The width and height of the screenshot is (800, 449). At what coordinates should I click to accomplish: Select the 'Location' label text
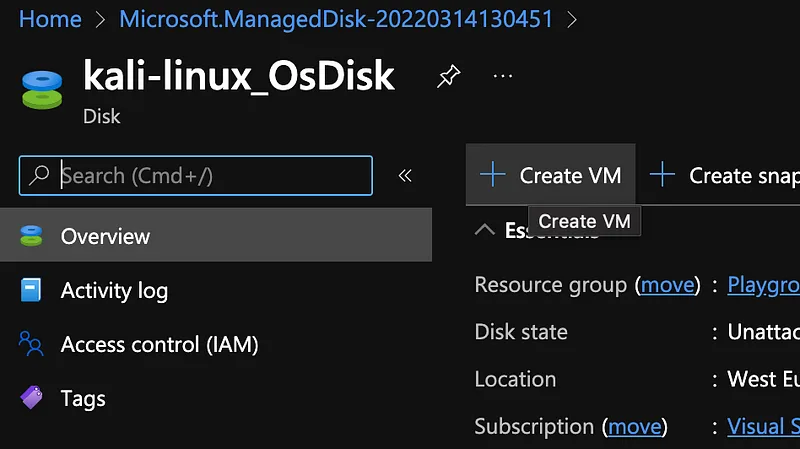coord(515,380)
